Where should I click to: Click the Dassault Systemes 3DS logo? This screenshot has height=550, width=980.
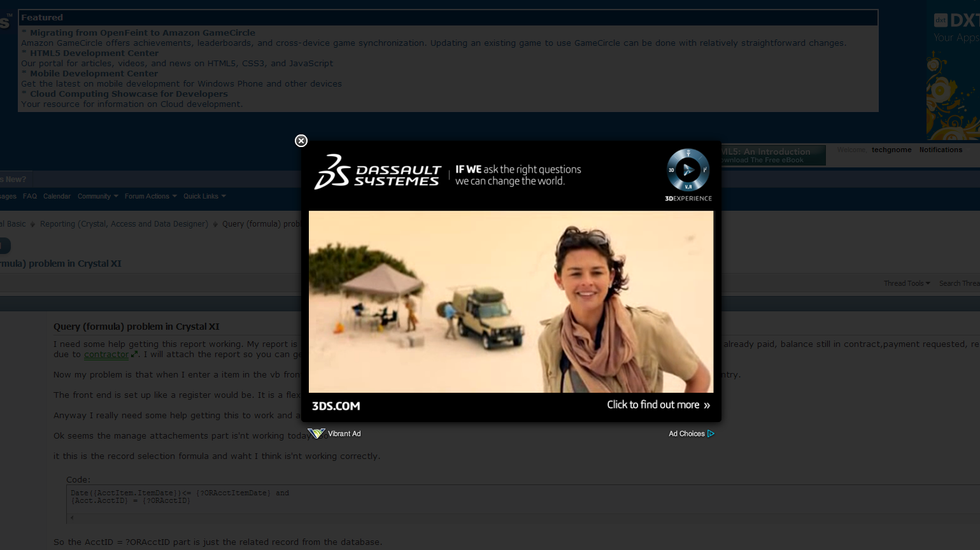pyautogui.click(x=377, y=172)
